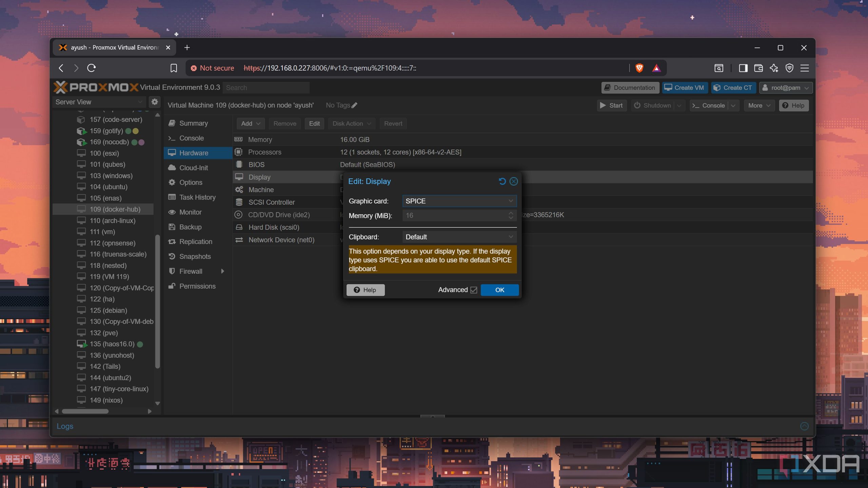Click the Memory (MiB) input field

pos(454,216)
